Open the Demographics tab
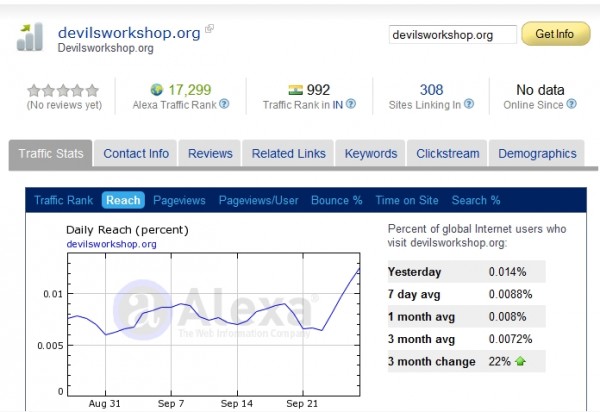 click(x=537, y=154)
